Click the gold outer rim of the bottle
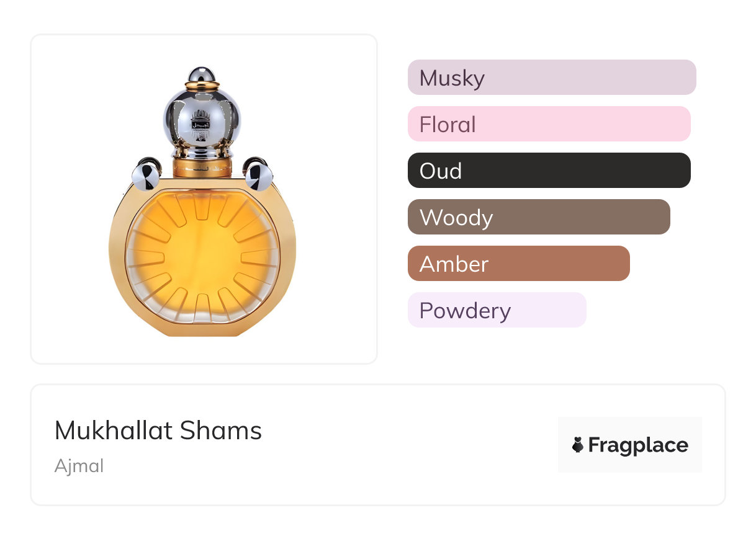 point(117,254)
